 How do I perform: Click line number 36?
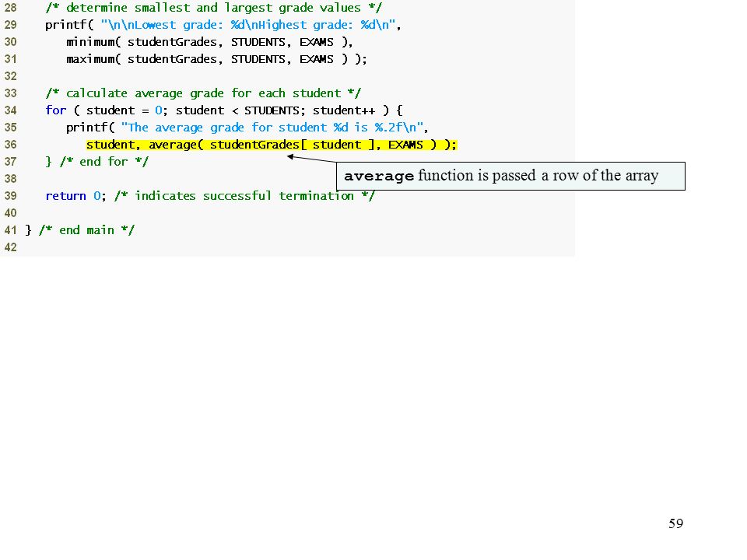point(10,145)
